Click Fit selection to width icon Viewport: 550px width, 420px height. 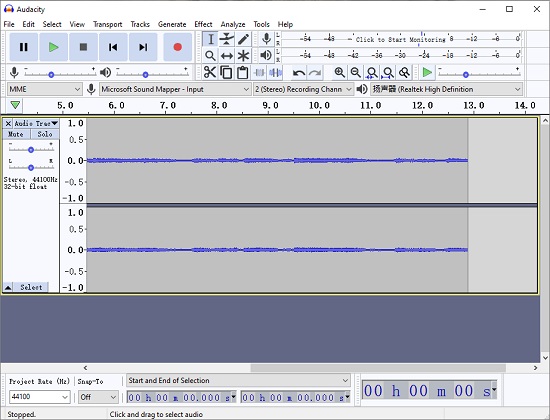coord(371,73)
